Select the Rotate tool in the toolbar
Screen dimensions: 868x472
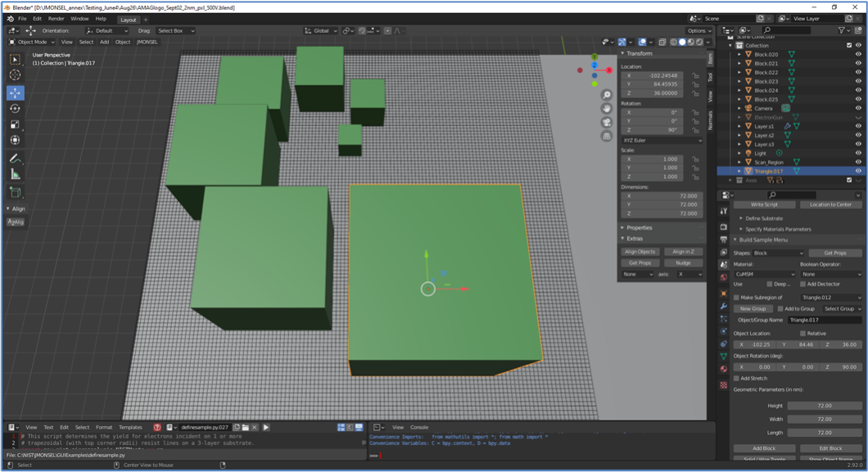coord(15,109)
